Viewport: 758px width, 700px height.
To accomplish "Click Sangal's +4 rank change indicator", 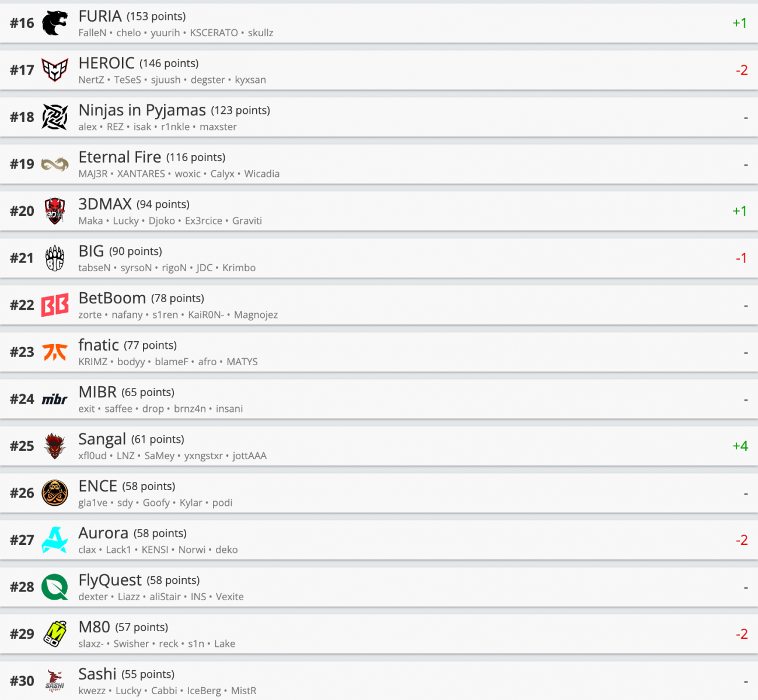I will pyautogui.click(x=740, y=446).
